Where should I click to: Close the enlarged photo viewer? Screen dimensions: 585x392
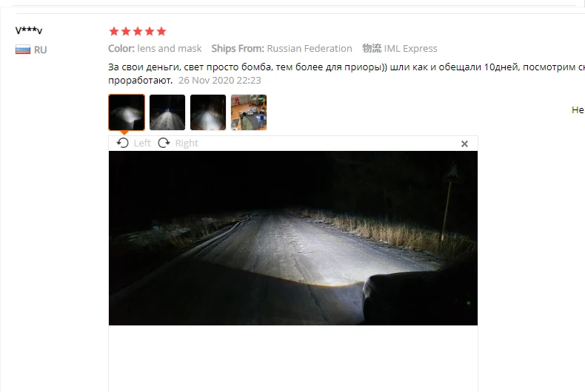click(x=464, y=143)
